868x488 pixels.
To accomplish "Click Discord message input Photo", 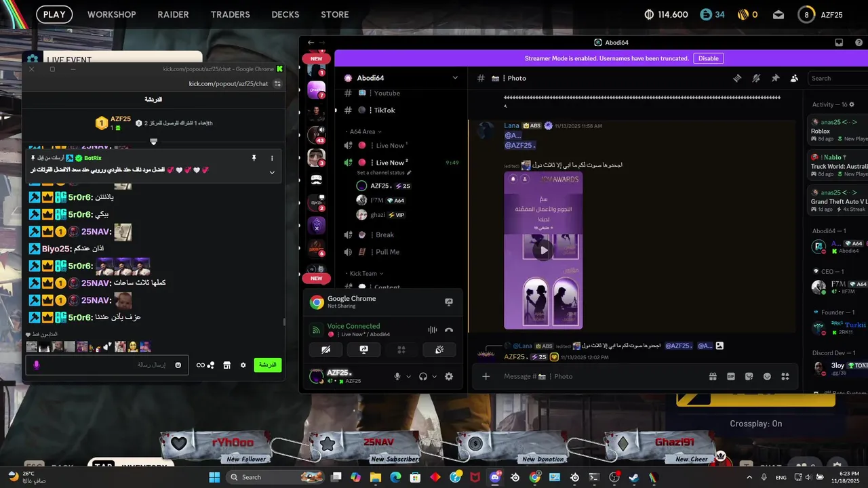I will coord(602,376).
